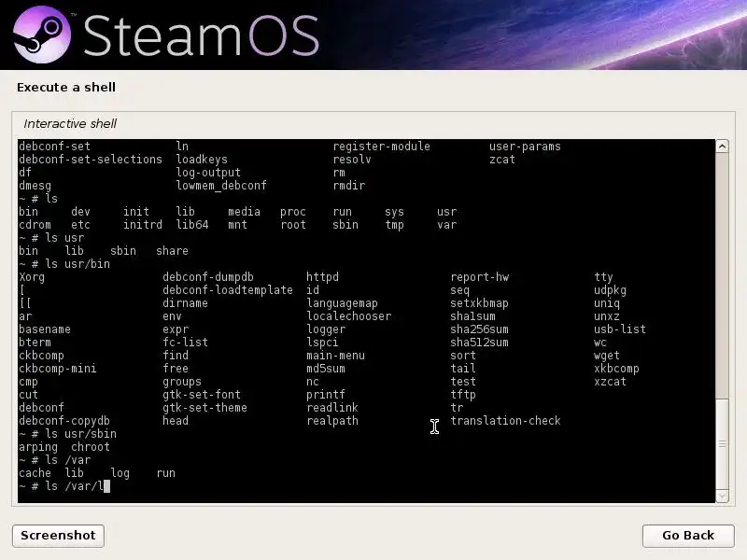Screen dimensions: 747x560
Task: Click 'ckbcomp-mini' text
Action: pos(58,369)
